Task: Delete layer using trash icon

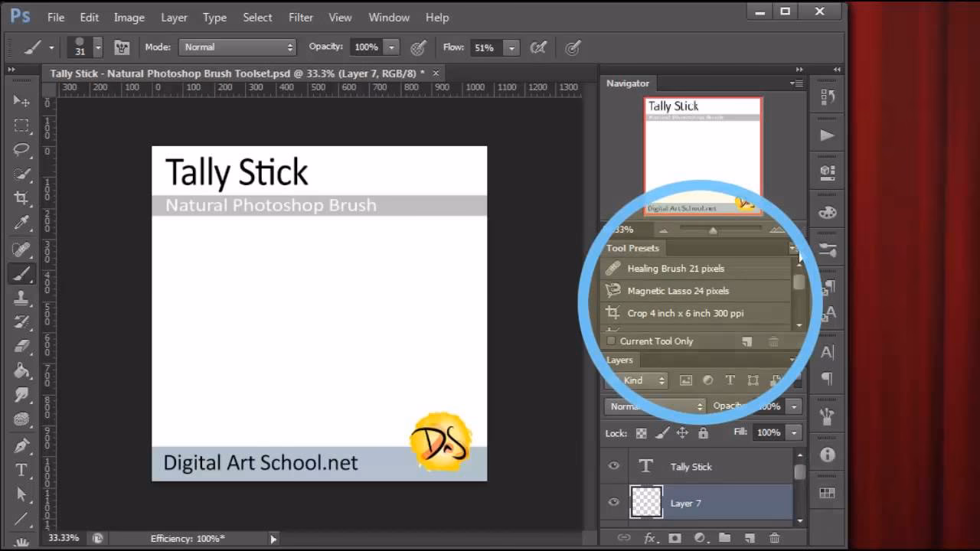Action: pos(774,538)
